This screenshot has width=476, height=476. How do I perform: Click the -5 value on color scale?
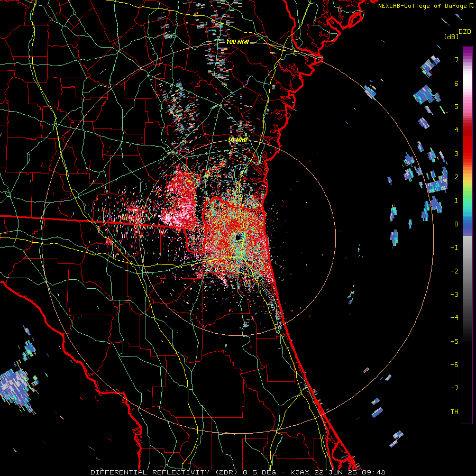[x=454, y=342]
